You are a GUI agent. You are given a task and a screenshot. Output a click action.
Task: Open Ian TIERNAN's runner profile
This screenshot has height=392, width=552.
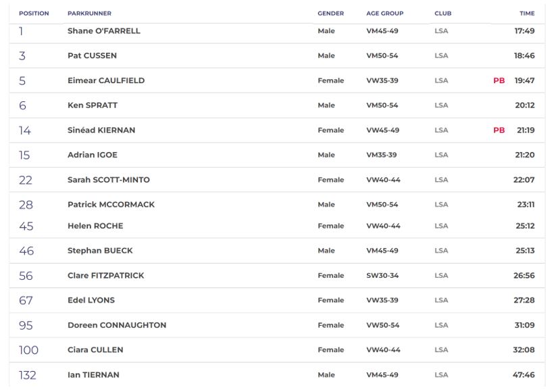pos(94,375)
